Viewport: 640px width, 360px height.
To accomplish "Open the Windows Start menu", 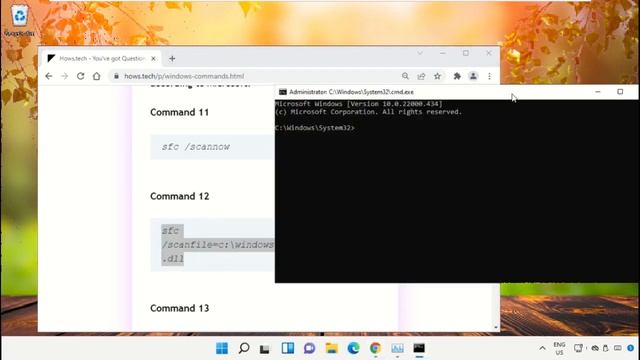I will coord(222,348).
